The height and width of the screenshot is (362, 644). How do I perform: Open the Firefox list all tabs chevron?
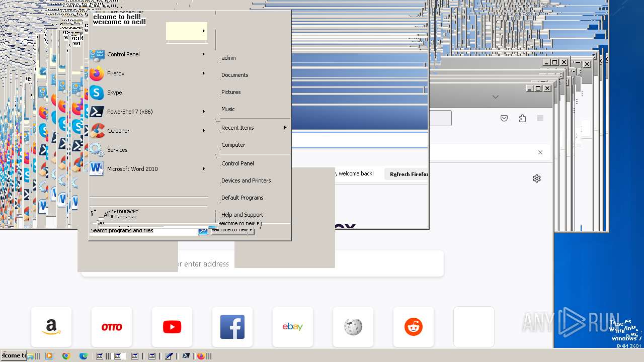click(496, 97)
